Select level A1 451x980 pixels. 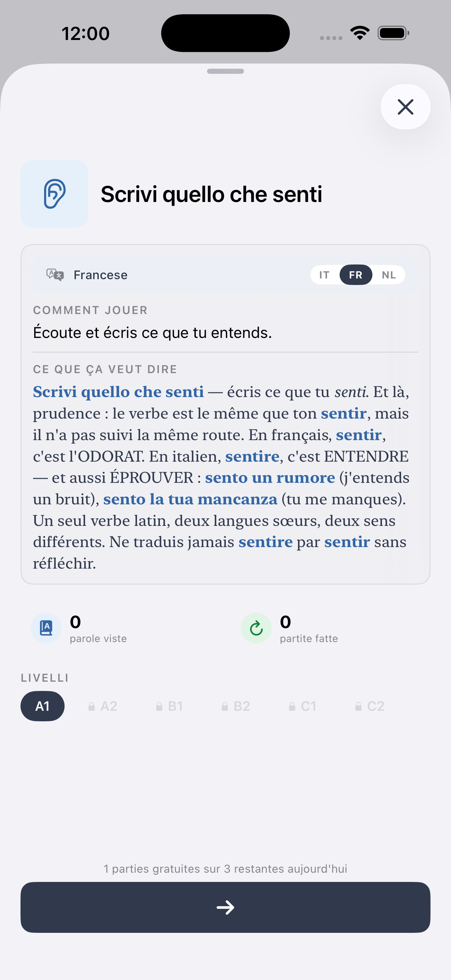pos(43,706)
